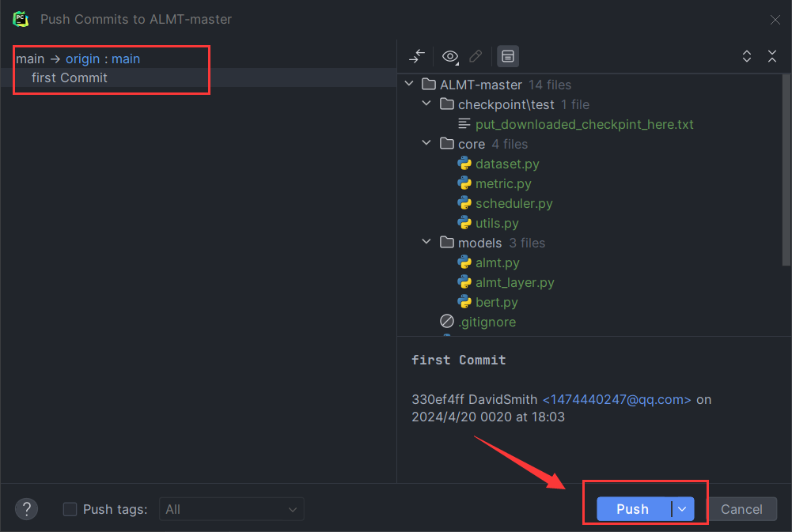This screenshot has width=792, height=532.
Task: Click the Python icon beside almt.py
Action: 464,262
